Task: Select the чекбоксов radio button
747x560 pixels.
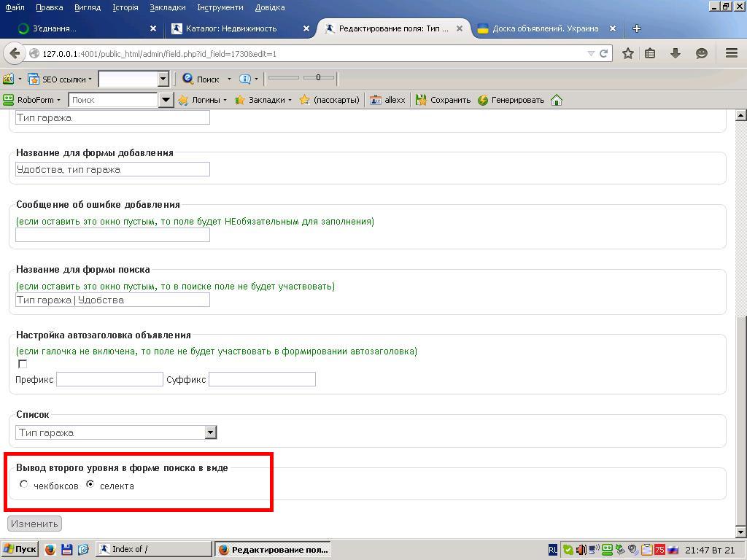Action: point(24,484)
